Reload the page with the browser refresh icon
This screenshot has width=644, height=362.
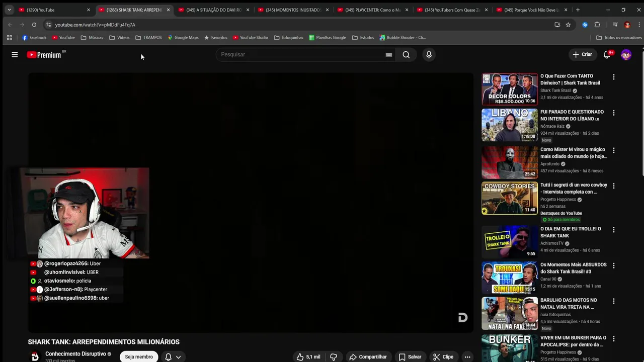[x=34, y=24]
